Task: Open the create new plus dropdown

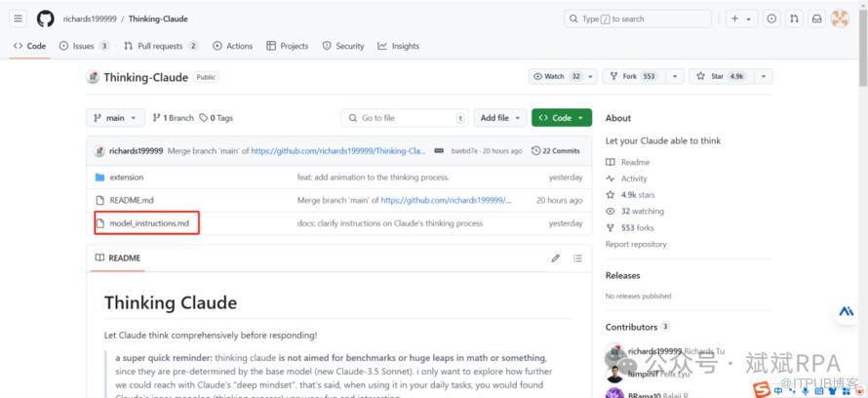Action: (x=741, y=19)
